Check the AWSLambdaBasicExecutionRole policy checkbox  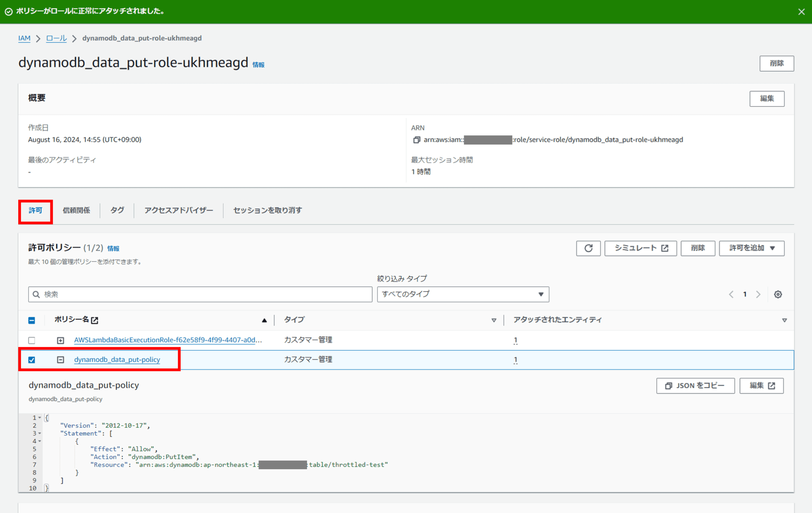tap(32, 340)
